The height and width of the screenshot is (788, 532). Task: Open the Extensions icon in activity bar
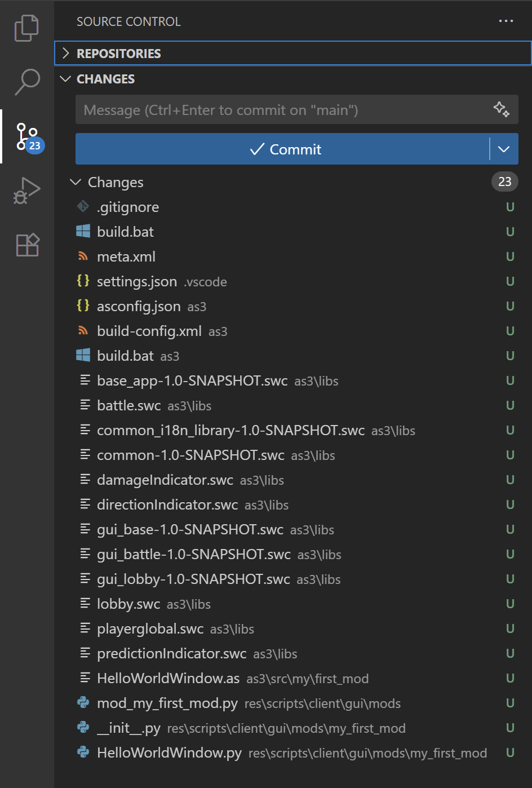(26, 245)
